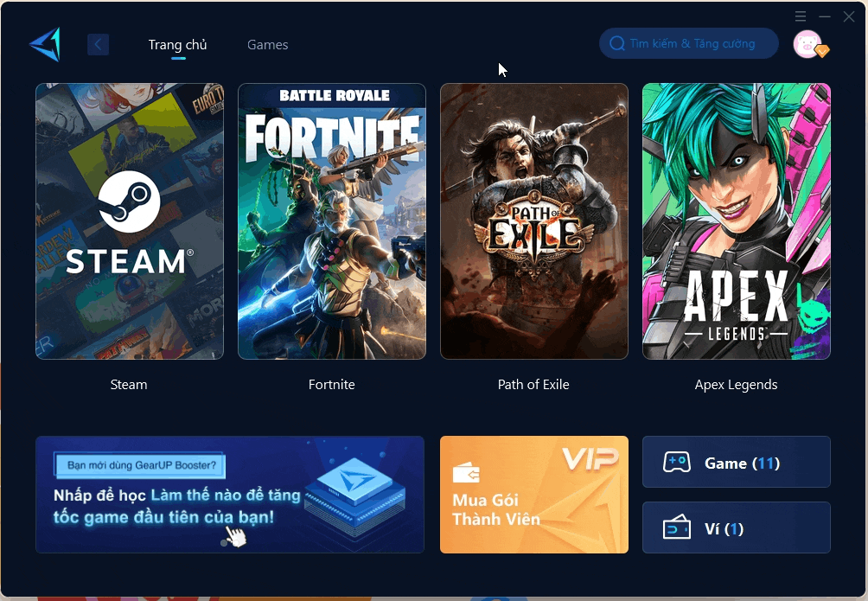
Task: Click the Apex Legends label
Action: pyautogui.click(x=736, y=385)
